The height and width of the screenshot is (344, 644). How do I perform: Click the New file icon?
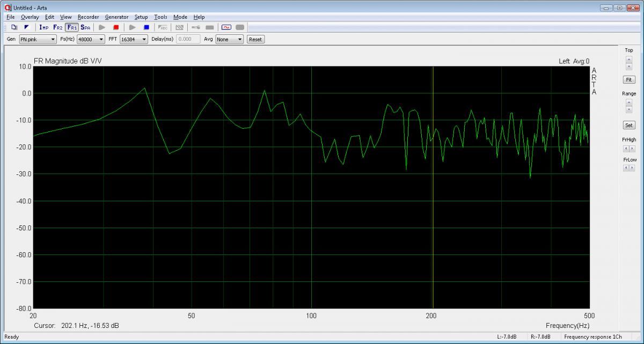14,27
